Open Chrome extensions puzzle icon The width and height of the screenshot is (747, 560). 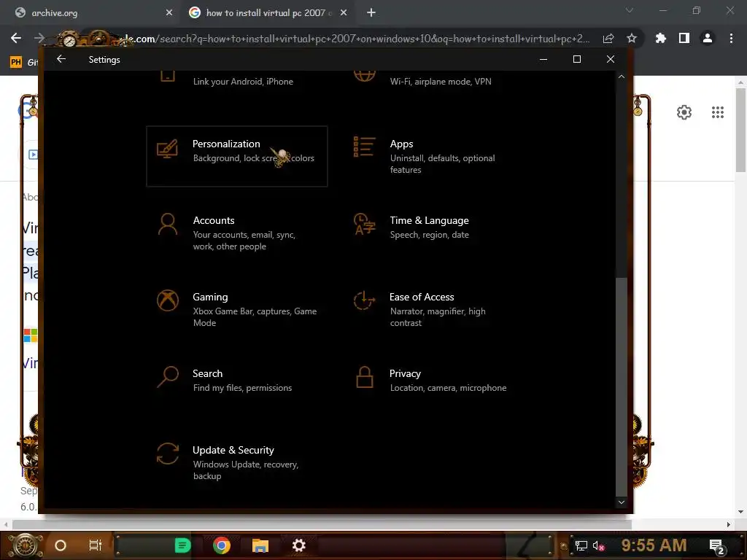pos(661,38)
